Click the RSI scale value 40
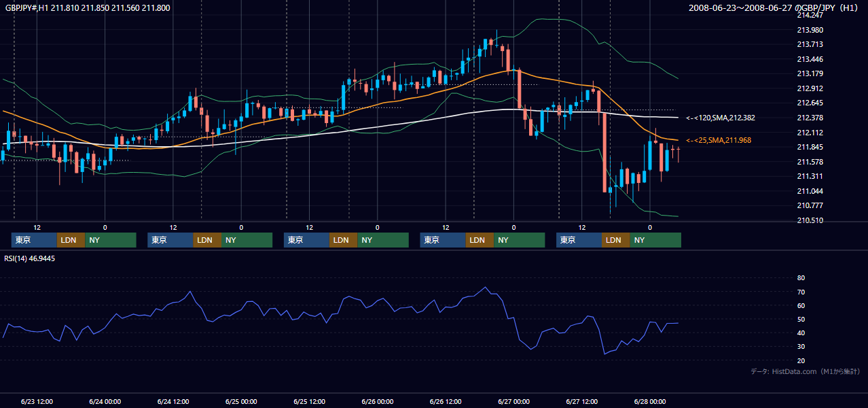 [x=801, y=333]
